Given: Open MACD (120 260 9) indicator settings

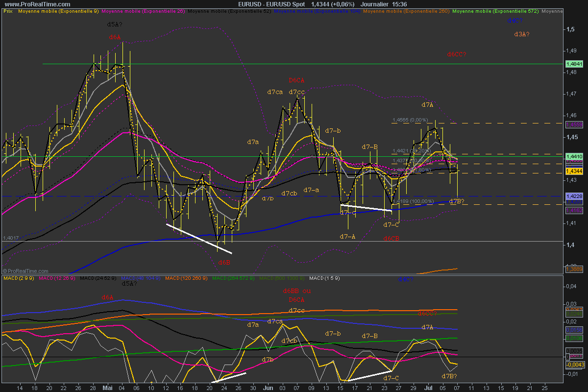Looking at the screenshot, I should [x=182, y=278].
